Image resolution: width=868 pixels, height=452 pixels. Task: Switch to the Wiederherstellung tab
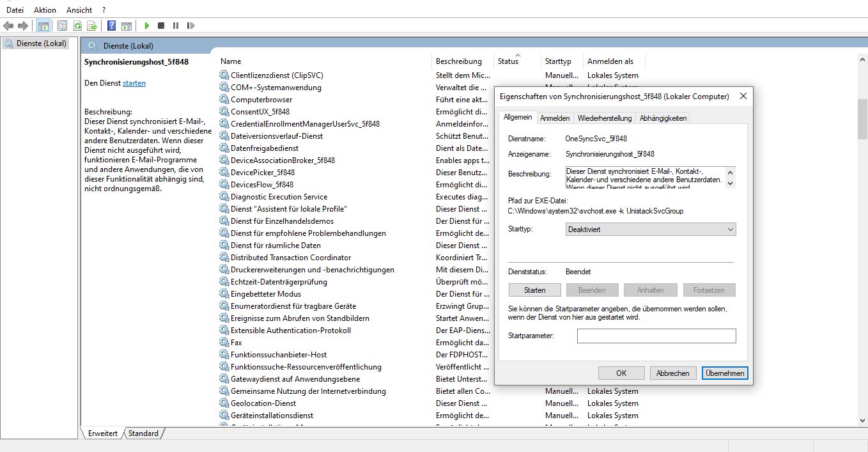tap(605, 118)
